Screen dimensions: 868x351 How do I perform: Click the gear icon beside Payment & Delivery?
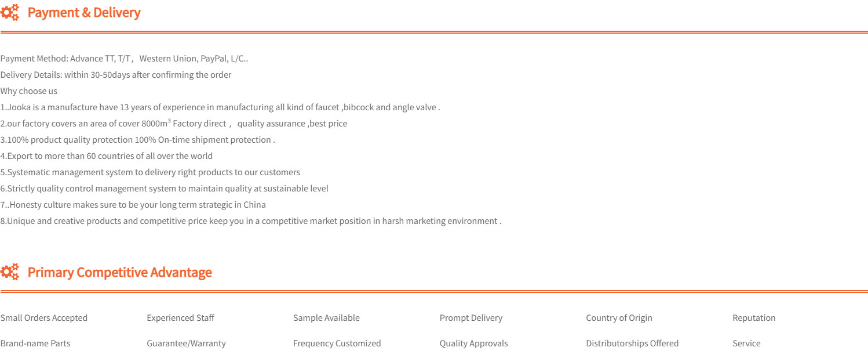coord(10,12)
